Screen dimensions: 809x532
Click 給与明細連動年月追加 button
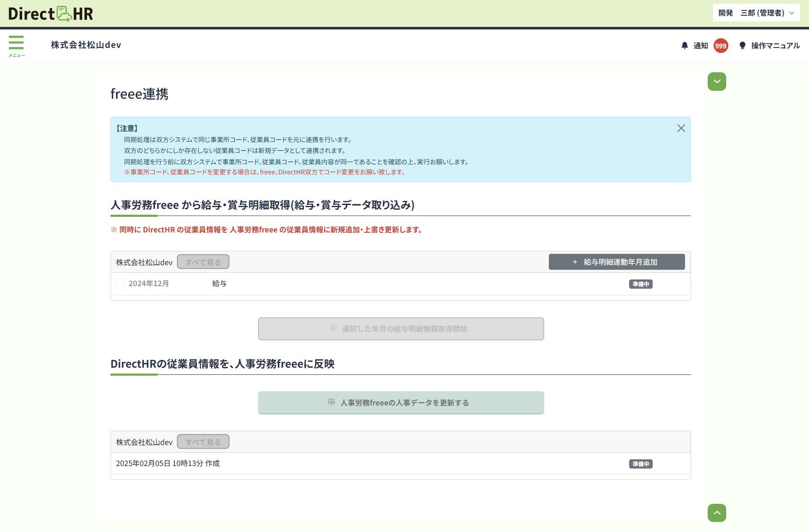[x=617, y=262]
